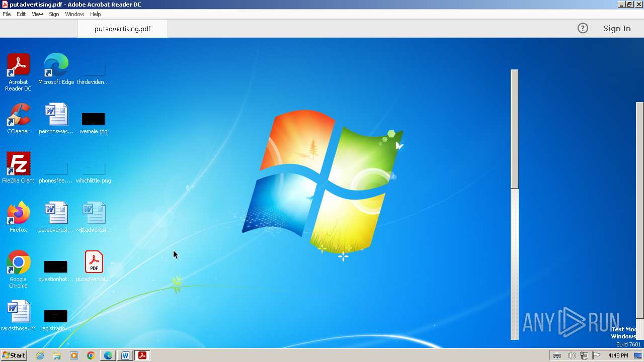Click the Action Center flag icon

pos(596,355)
